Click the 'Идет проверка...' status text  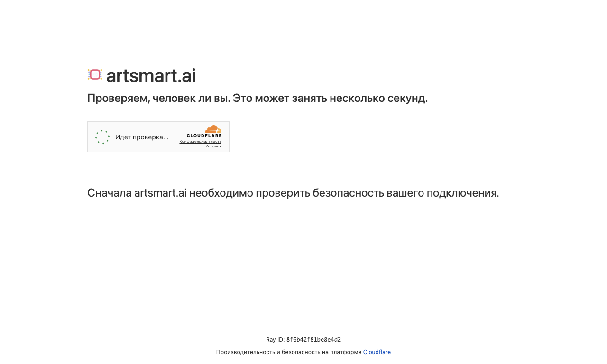[142, 137]
